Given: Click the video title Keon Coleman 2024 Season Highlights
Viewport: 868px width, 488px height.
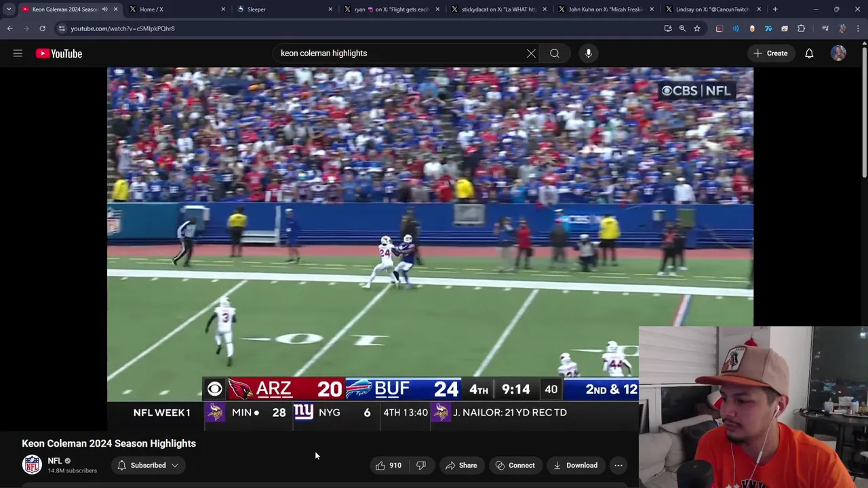Looking at the screenshot, I should click(108, 443).
